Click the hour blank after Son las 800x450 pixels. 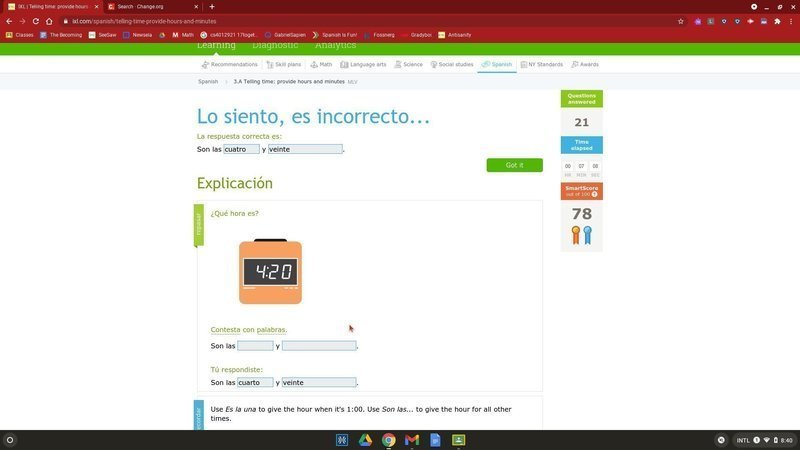(255, 346)
